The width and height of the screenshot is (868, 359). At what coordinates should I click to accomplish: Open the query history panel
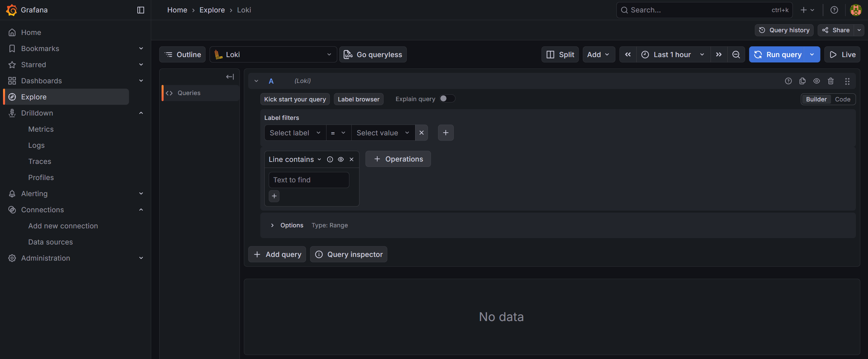pyautogui.click(x=784, y=30)
